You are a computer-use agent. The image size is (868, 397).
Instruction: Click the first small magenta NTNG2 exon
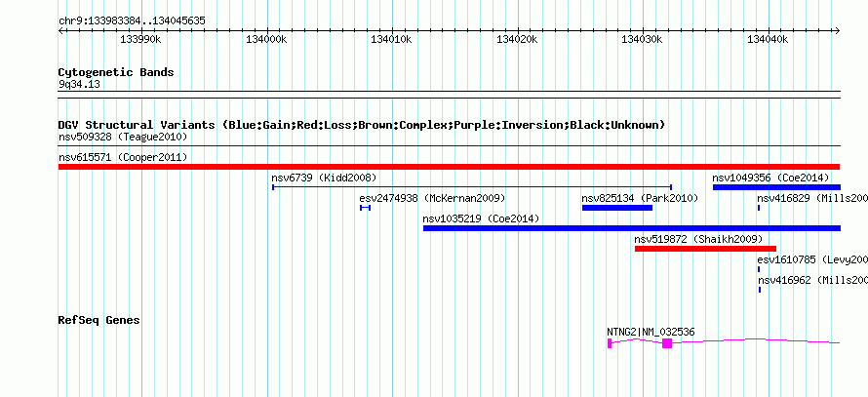610,343
